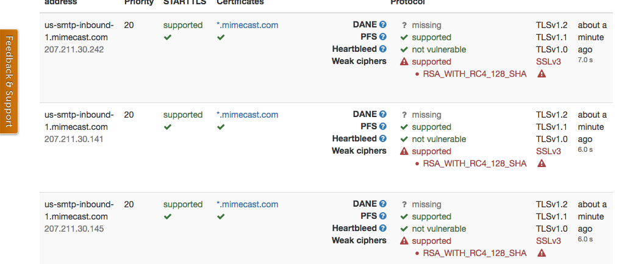This screenshot has width=644, height=264.
Task: Click the Heartbleed help icon for 207.211.30.145
Action: click(383, 228)
